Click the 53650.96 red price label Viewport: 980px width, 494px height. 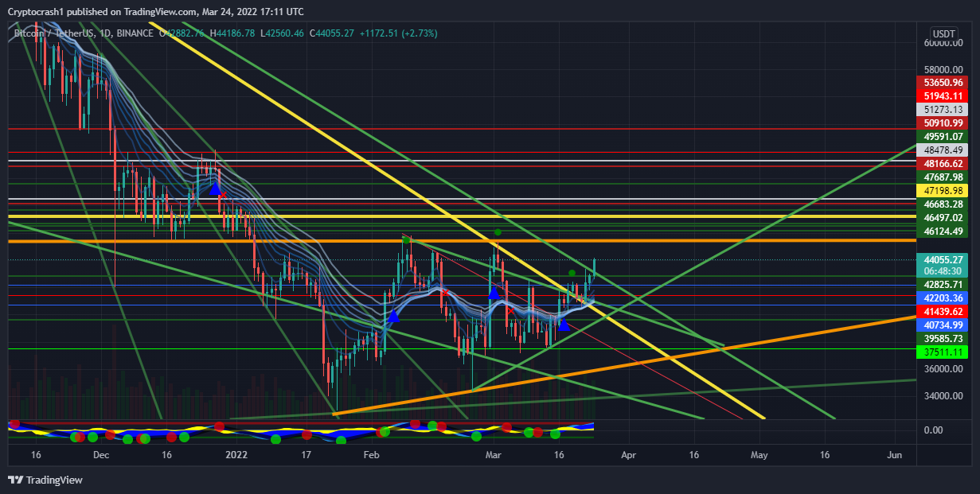tap(943, 82)
